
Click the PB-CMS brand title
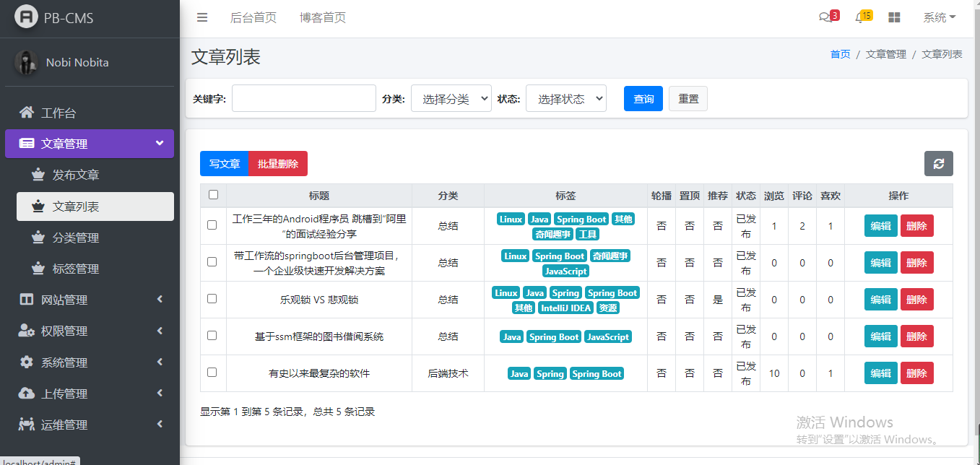coord(69,18)
